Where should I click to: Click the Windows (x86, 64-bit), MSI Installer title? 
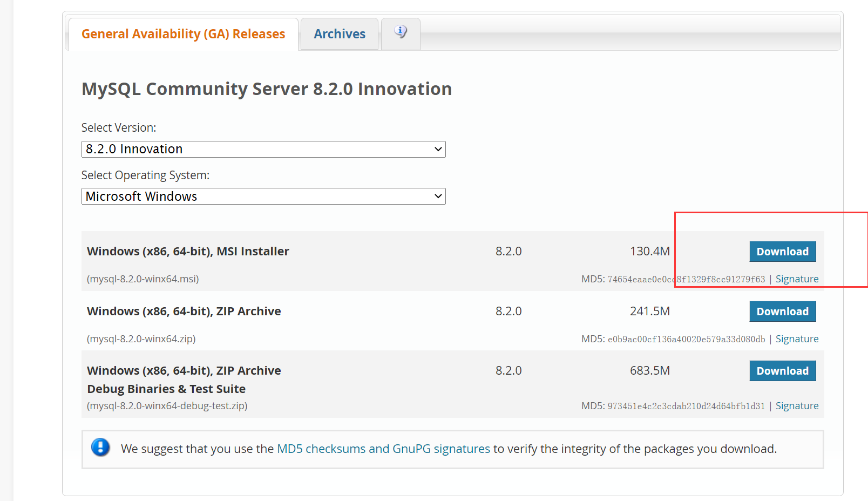tap(188, 252)
